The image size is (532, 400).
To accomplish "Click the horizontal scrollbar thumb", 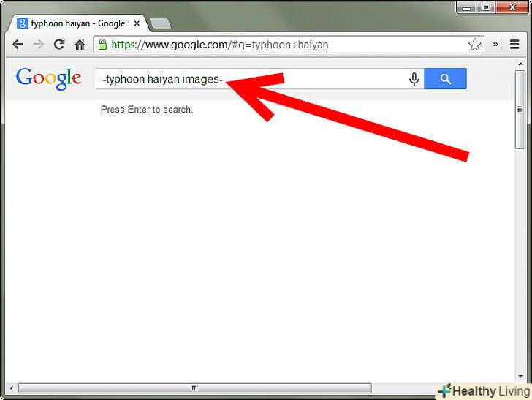I will pyautogui.click(x=195, y=388).
